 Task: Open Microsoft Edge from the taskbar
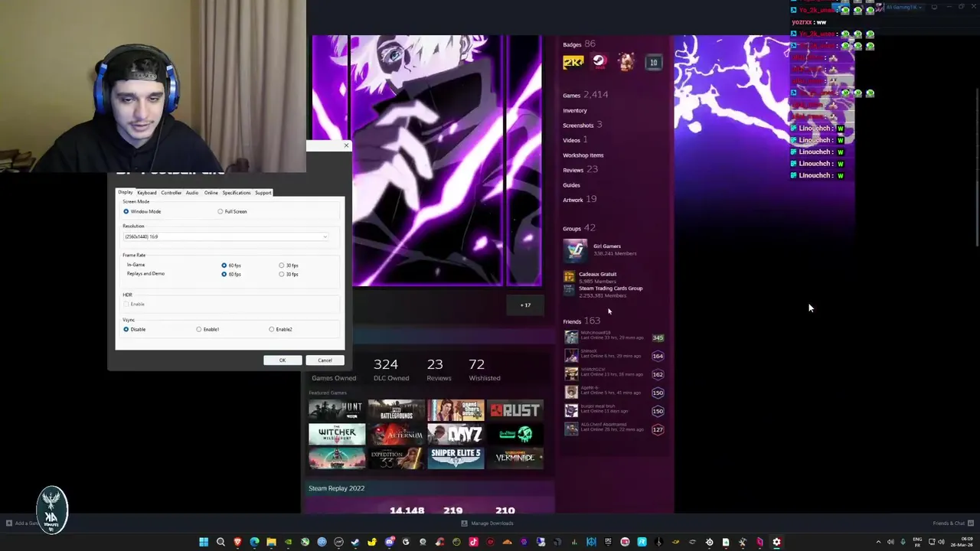coord(254,542)
